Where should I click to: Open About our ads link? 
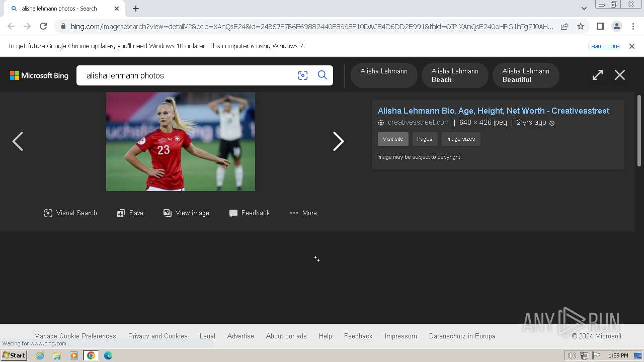pos(286,336)
